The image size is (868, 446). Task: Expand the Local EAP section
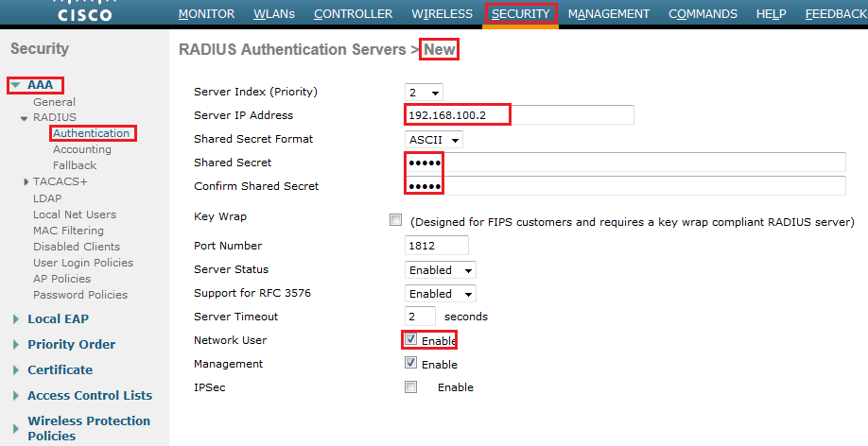(16, 319)
